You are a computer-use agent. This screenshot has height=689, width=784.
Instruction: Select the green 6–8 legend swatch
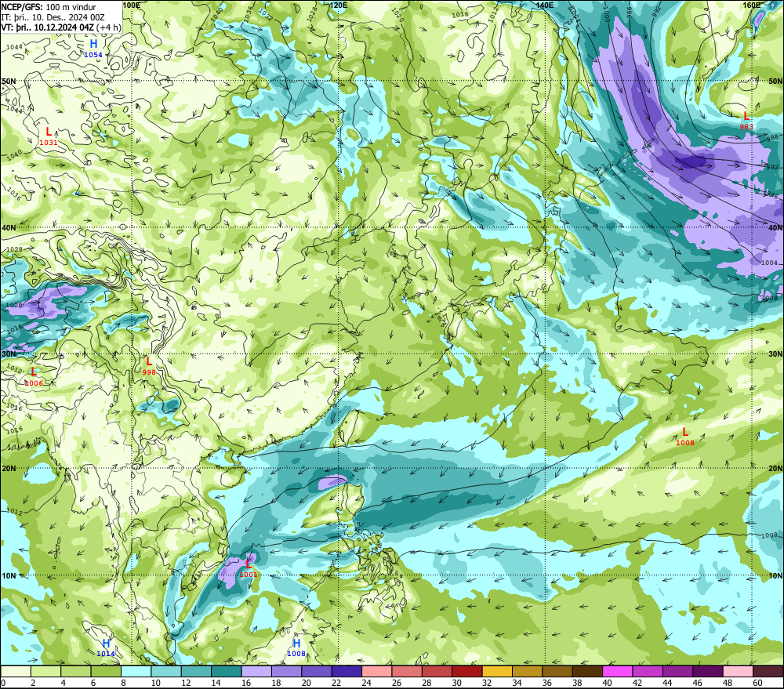tap(106, 671)
